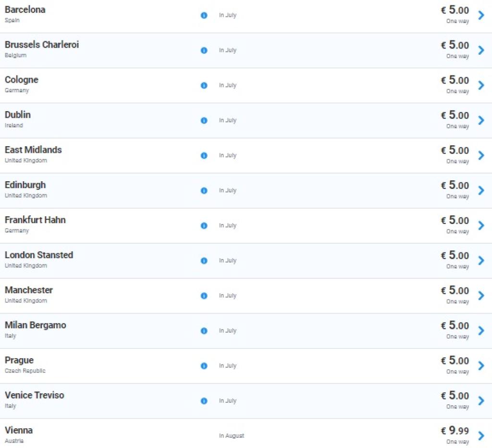
Task: Expand Barcelona fare with chevron arrow
Action: coord(481,15)
